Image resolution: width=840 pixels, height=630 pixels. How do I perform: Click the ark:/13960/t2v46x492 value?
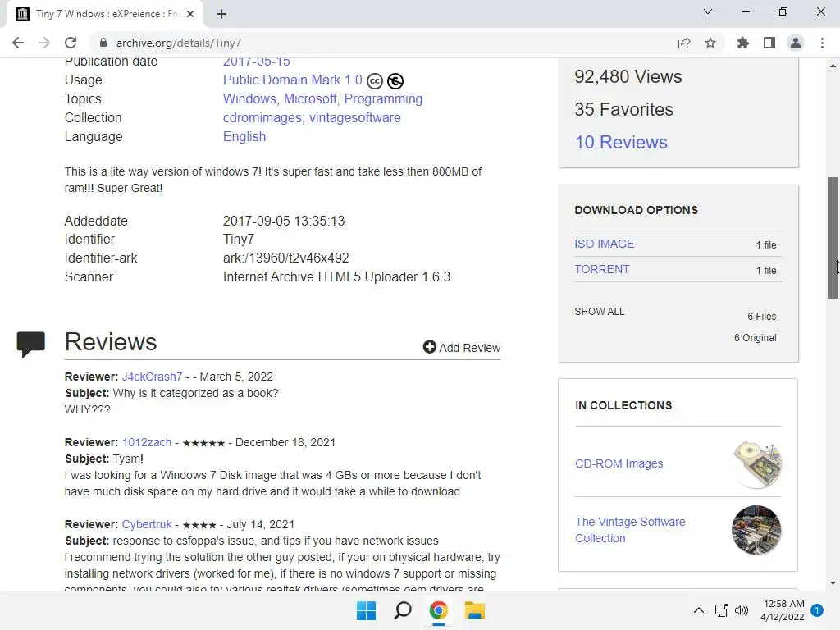(x=285, y=258)
